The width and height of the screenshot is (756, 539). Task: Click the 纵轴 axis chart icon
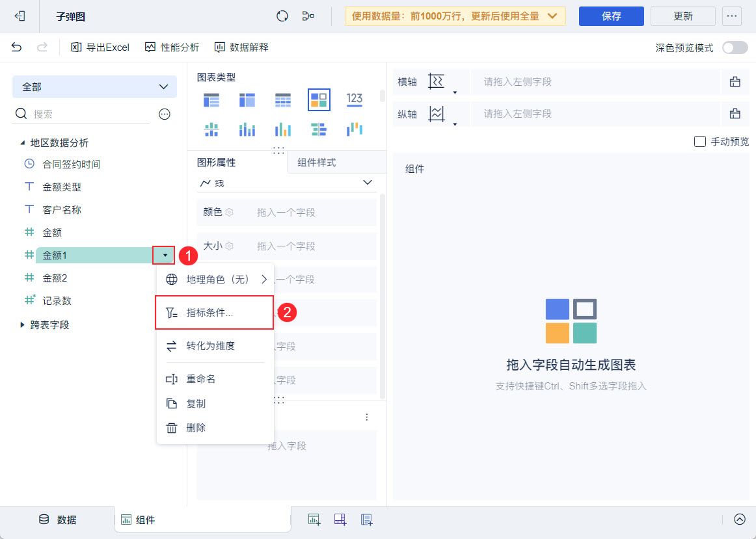tap(437, 114)
